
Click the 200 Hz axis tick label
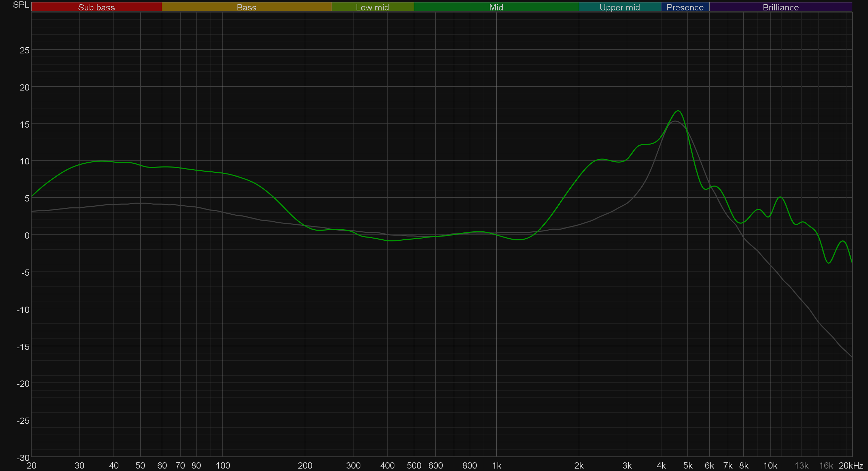[305, 465]
